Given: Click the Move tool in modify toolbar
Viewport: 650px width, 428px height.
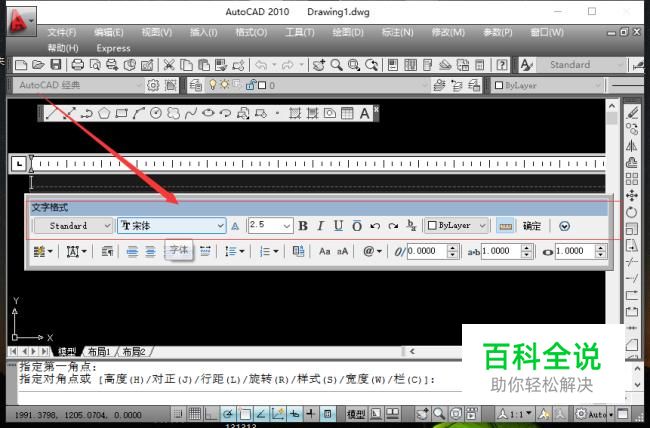Looking at the screenshot, I should point(632,195).
